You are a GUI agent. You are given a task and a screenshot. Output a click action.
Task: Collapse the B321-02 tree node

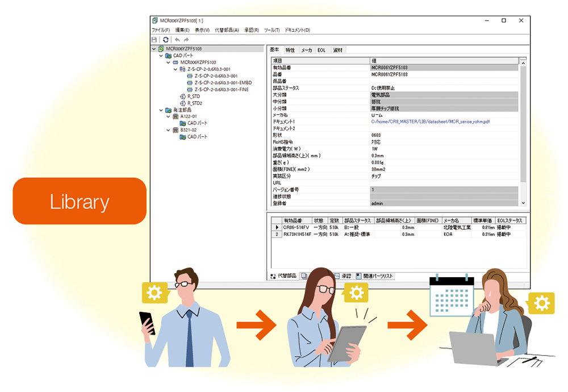(169, 130)
